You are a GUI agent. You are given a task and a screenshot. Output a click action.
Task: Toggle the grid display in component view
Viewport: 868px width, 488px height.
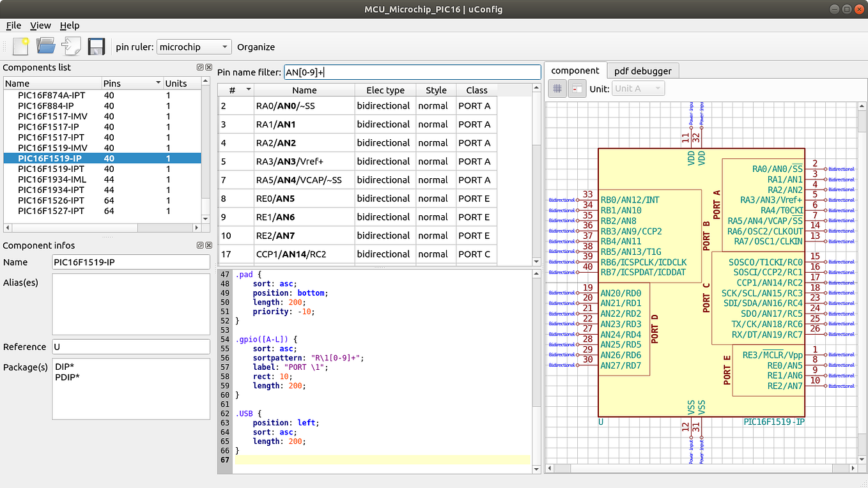(x=557, y=88)
